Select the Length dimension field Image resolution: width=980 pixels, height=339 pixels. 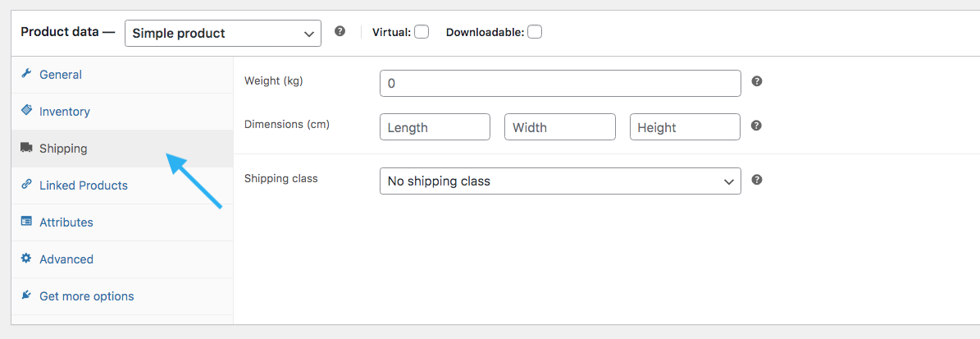coord(435,127)
